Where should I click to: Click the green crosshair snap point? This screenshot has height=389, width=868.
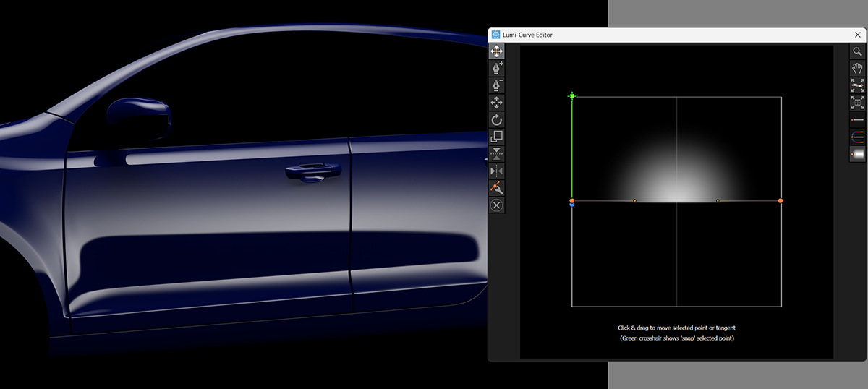pos(572,95)
